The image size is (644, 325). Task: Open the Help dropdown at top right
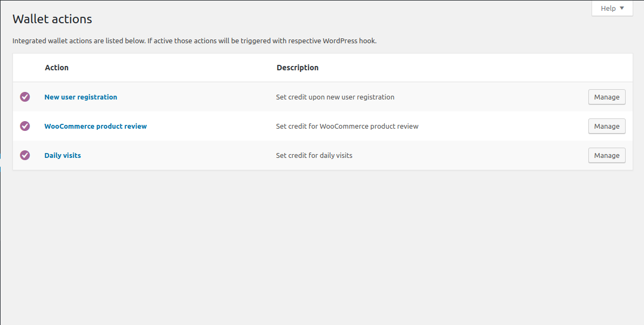(x=612, y=8)
